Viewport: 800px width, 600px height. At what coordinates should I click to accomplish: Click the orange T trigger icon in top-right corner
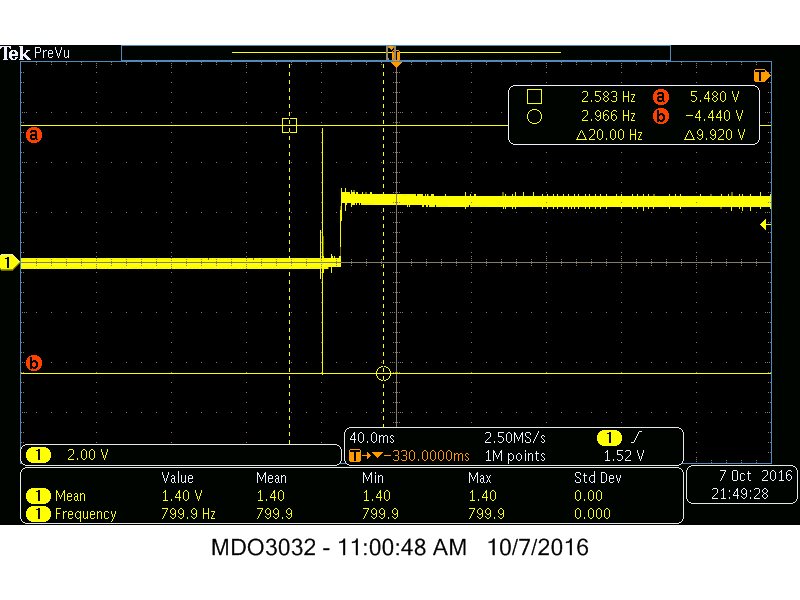(760, 74)
